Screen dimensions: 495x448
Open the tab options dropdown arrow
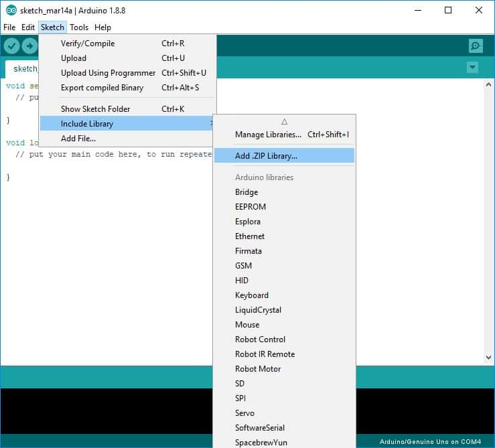(472, 67)
